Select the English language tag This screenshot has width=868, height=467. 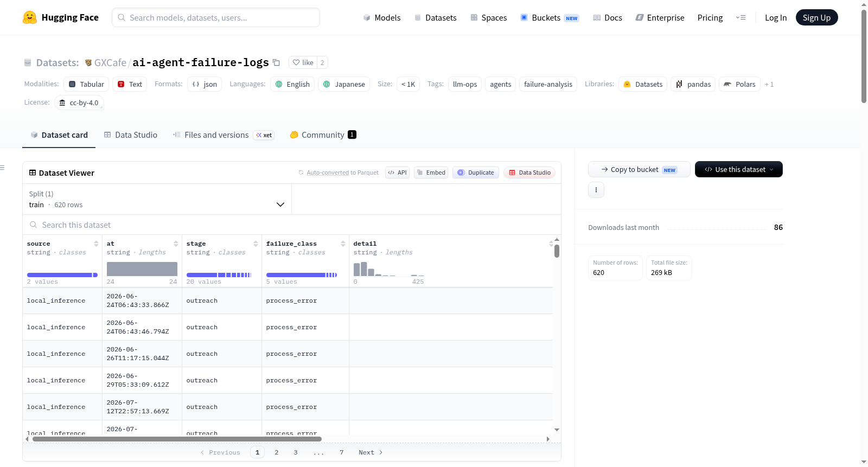(x=292, y=84)
